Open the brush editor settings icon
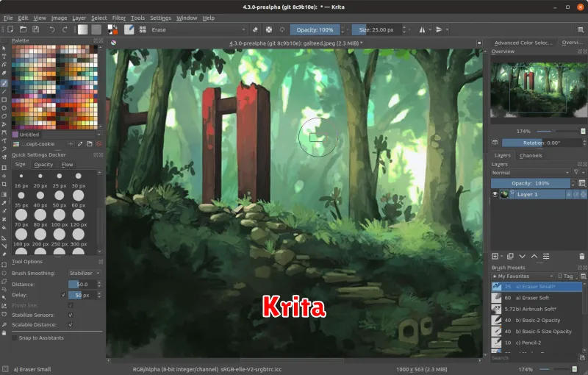588x375 pixels. pyautogui.click(x=129, y=29)
